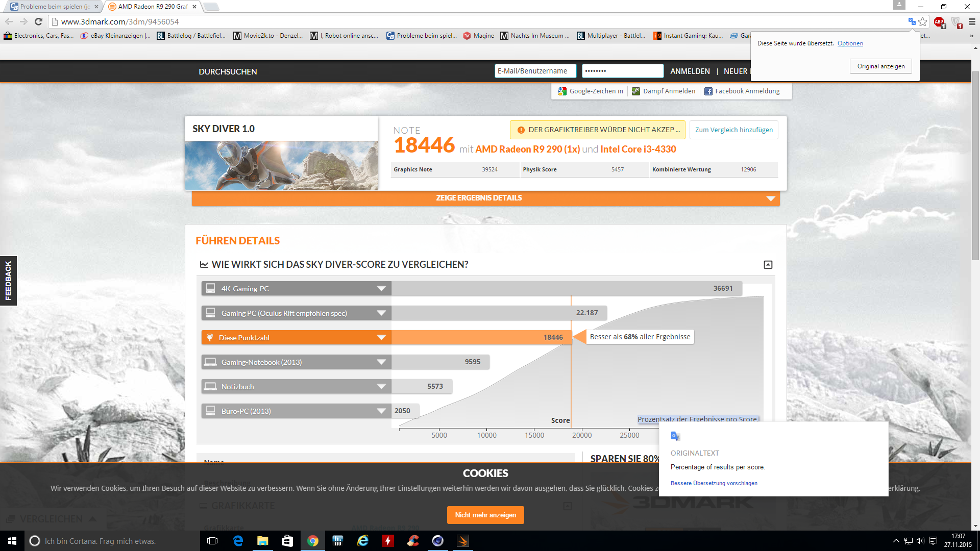This screenshot has height=551, width=980.
Task: Open the HWMonitor taskbar icon
Action: pos(338,541)
